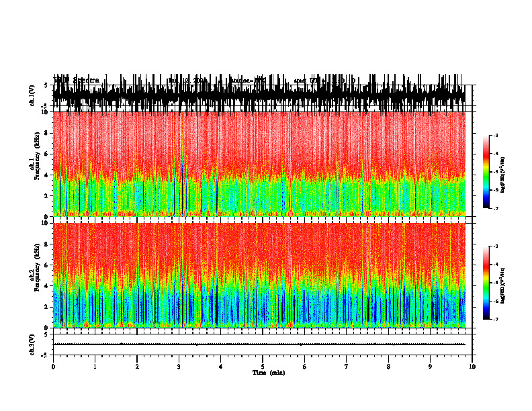This screenshot has height=411, width=532.
Task: Click the time axis tick label '0'
Action: point(53,367)
